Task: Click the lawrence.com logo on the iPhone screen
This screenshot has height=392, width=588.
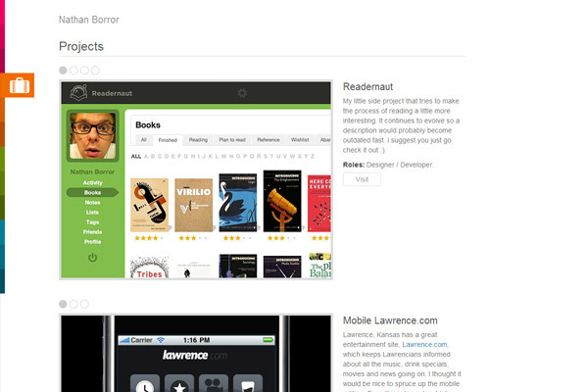Action: (195, 355)
